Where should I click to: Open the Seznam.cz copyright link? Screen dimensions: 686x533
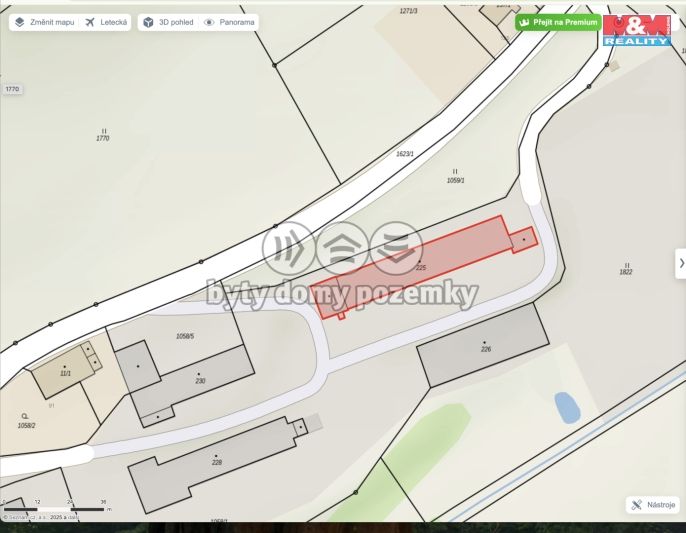42,517
